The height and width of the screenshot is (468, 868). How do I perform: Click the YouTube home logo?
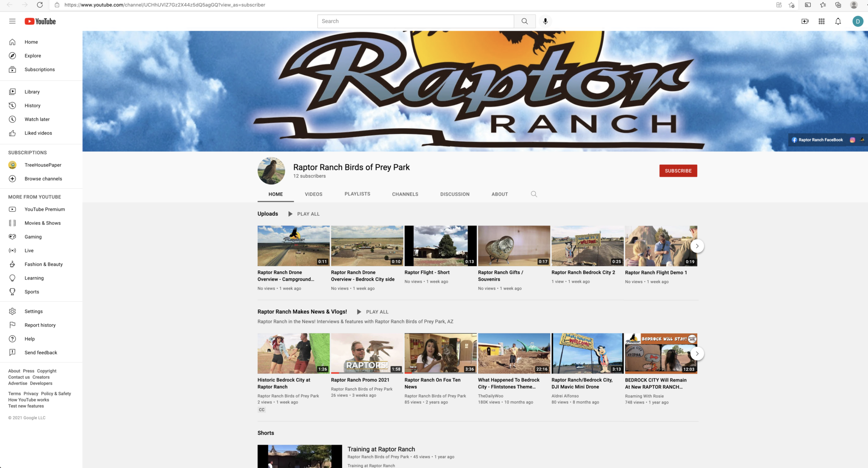40,21
